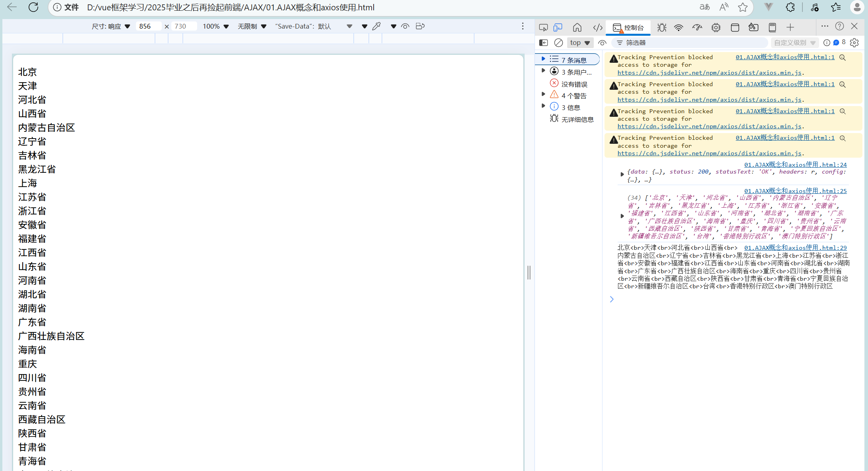Select the 7 条消息 sidebar item
Viewport: 868px width, 471px height.
coord(573,60)
